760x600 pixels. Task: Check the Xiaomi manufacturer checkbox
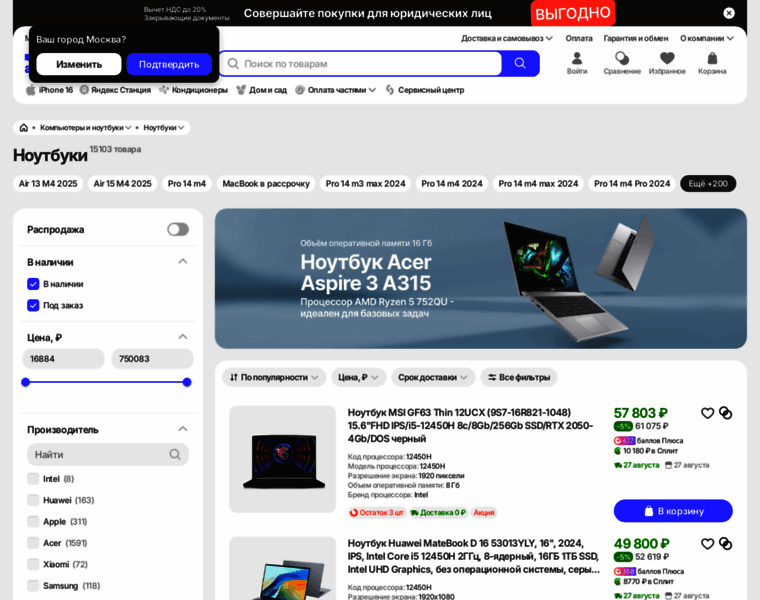[x=33, y=564]
